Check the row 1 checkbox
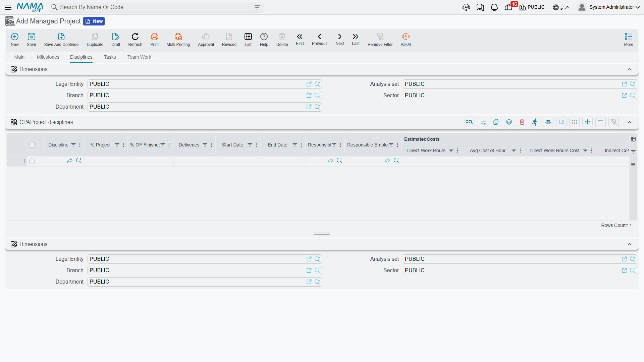Viewport: 644px width, 362px height. pyautogui.click(x=32, y=161)
